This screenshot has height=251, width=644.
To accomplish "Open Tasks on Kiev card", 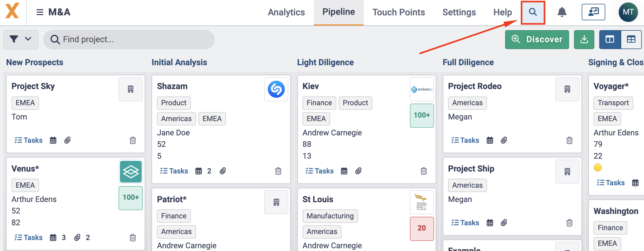I will 320,171.
